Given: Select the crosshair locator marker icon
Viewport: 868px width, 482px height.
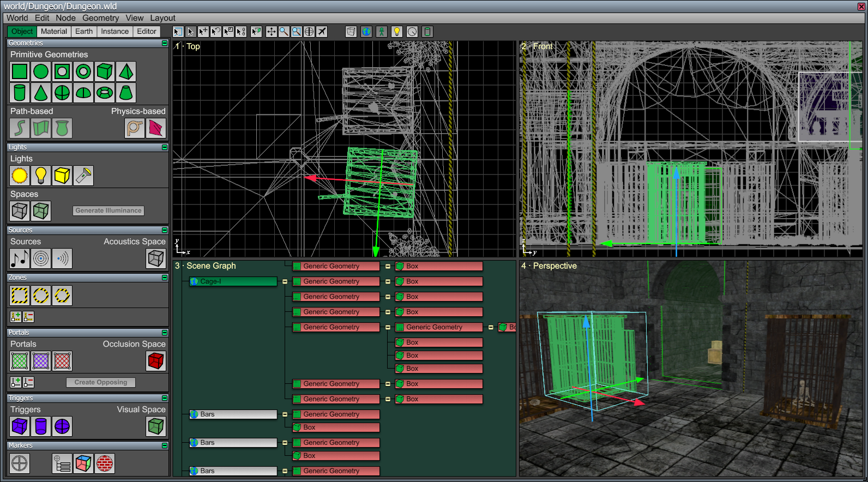Looking at the screenshot, I should point(20,463).
